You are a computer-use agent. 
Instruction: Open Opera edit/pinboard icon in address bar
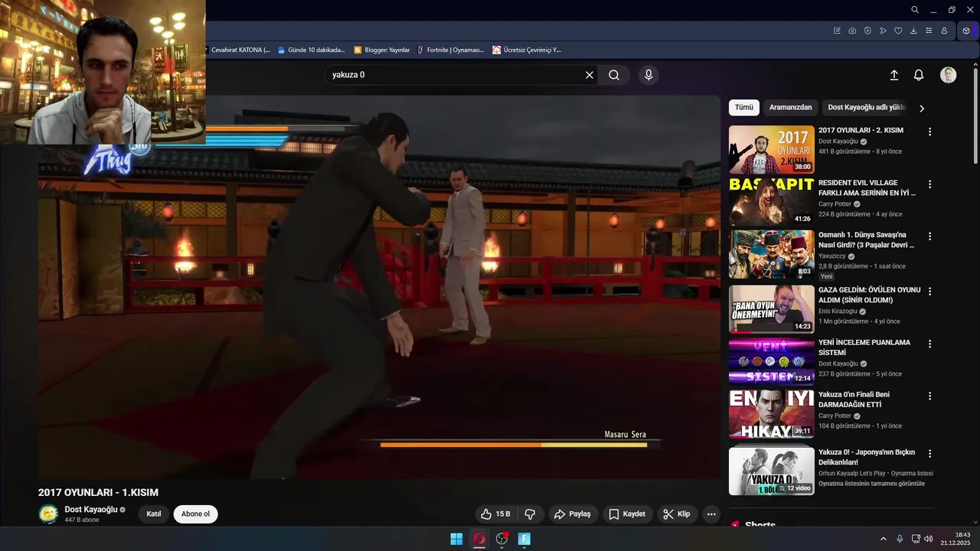[837, 31]
